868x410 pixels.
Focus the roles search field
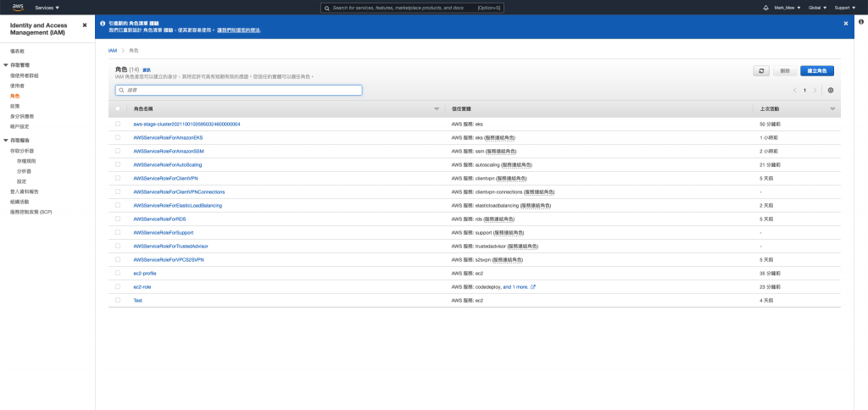[238, 90]
